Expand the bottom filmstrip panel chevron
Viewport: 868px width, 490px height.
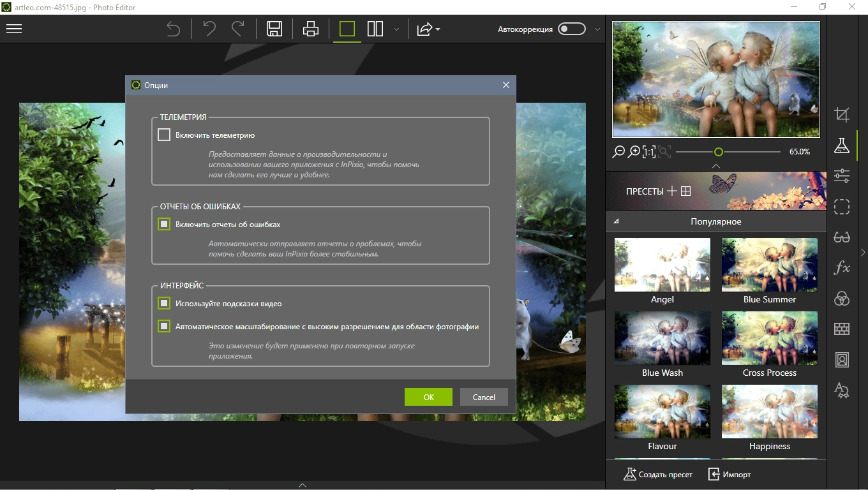click(x=303, y=486)
